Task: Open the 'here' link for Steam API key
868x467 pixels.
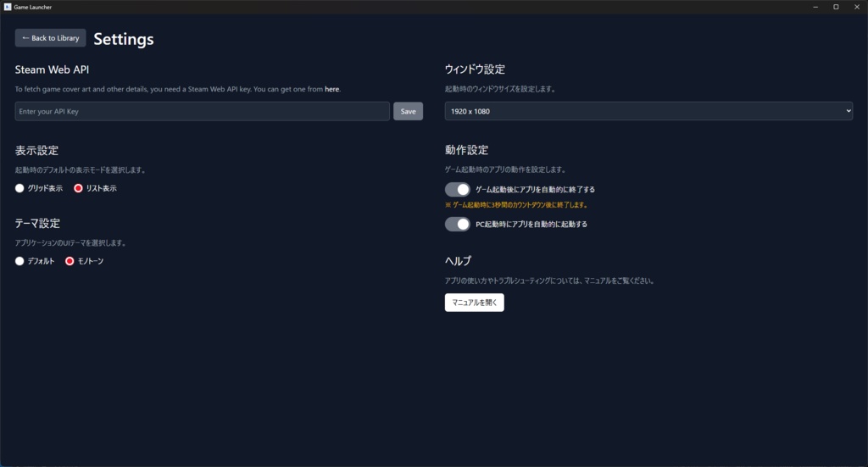Action: point(331,89)
